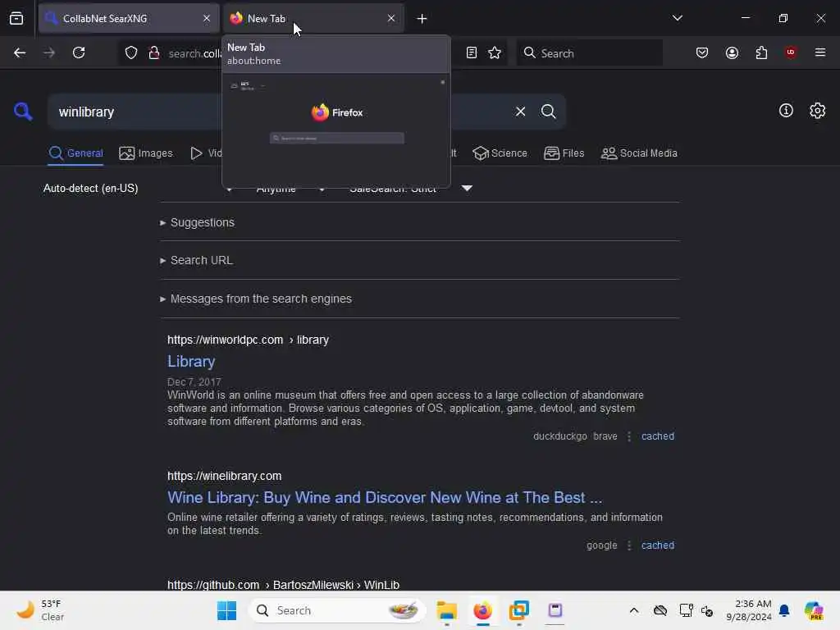Submit search with magnifier button
Viewport: 840px width, 630px height.
(548, 112)
